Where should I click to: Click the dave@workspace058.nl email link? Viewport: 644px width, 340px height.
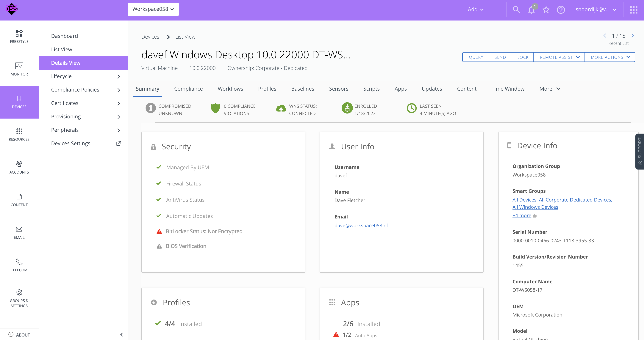click(361, 225)
